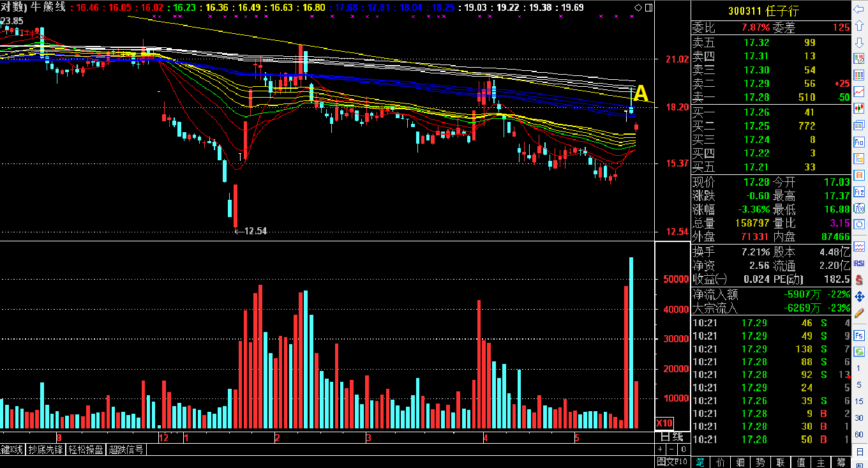Click the PE(动) value 182.5
This screenshot has height=468, width=868.
(x=837, y=279)
